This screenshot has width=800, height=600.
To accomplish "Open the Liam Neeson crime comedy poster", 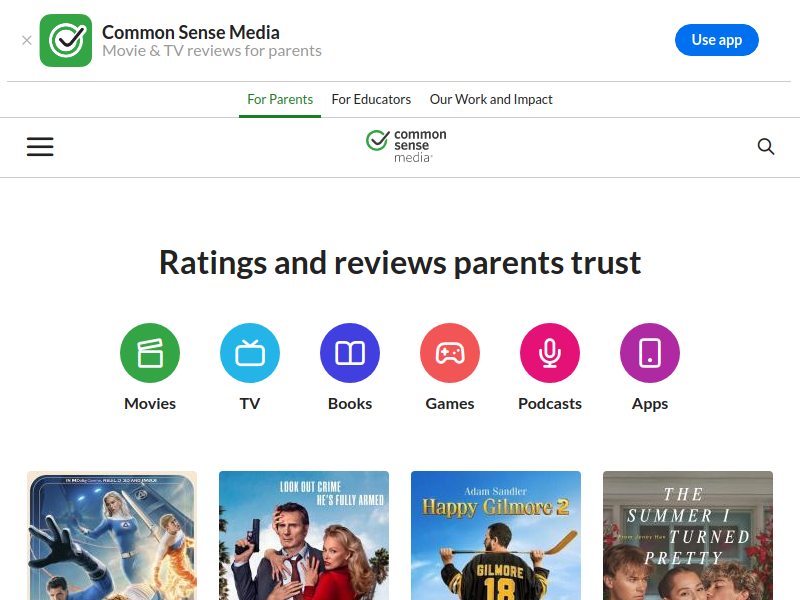I will tap(304, 536).
